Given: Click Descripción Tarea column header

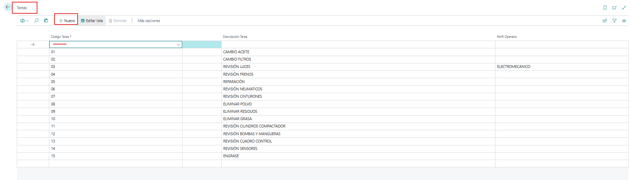Looking at the screenshot, I should pyautogui.click(x=235, y=36).
